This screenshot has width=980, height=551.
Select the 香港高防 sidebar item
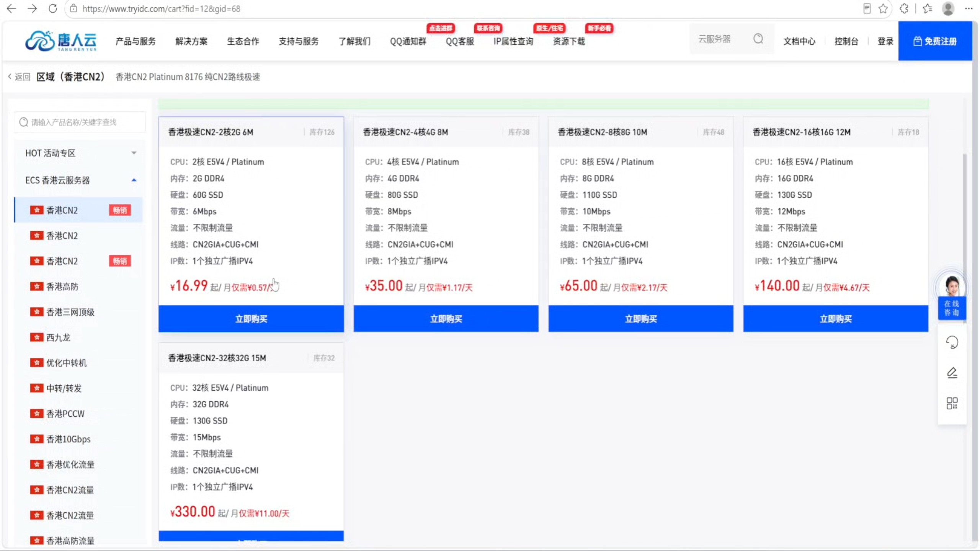[x=79, y=286]
